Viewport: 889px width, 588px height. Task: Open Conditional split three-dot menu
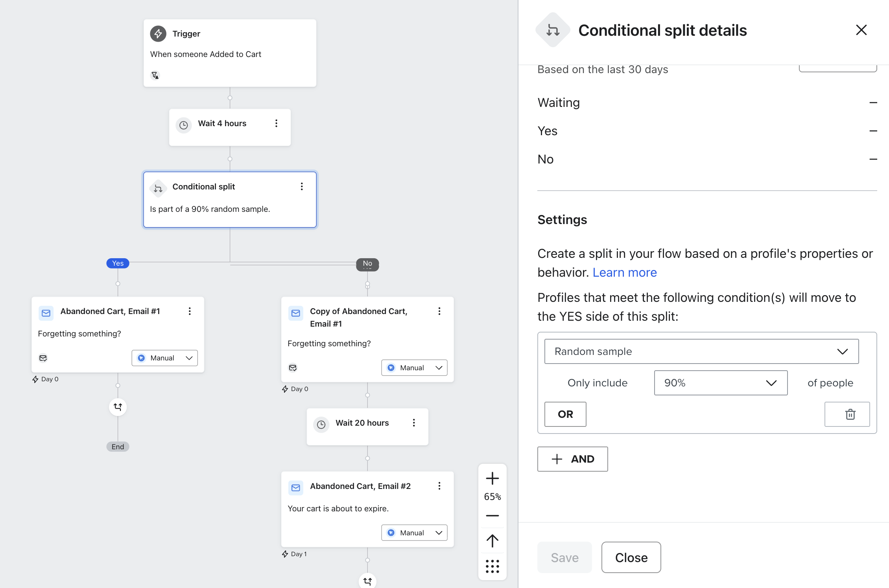(302, 186)
